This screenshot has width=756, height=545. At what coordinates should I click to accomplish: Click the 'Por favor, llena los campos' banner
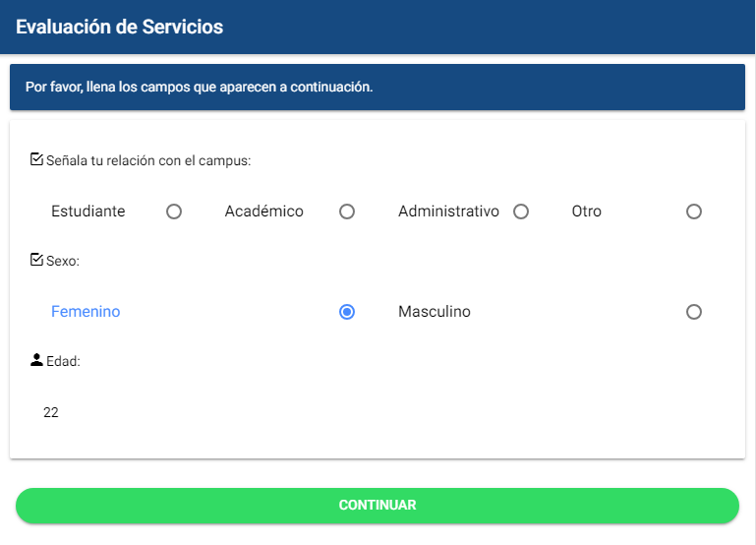199,87
